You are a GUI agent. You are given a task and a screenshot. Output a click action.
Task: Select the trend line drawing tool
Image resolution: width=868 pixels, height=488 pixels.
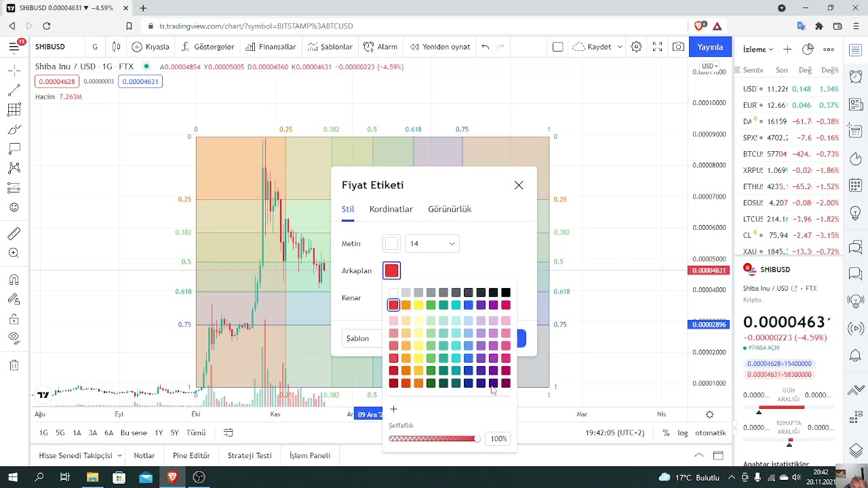[14, 90]
